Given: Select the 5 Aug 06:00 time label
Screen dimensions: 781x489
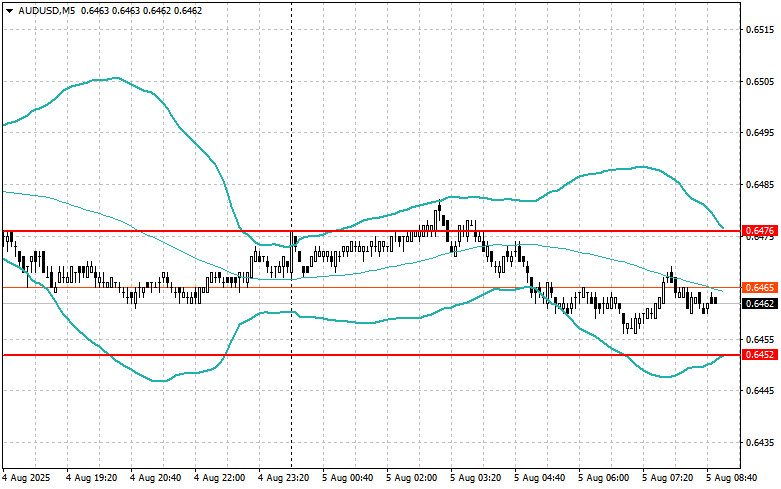Looking at the screenshot, I should pyautogui.click(x=604, y=478).
